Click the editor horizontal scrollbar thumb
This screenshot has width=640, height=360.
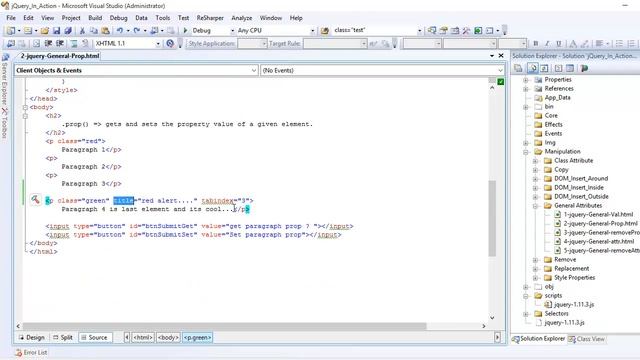(x=224, y=326)
